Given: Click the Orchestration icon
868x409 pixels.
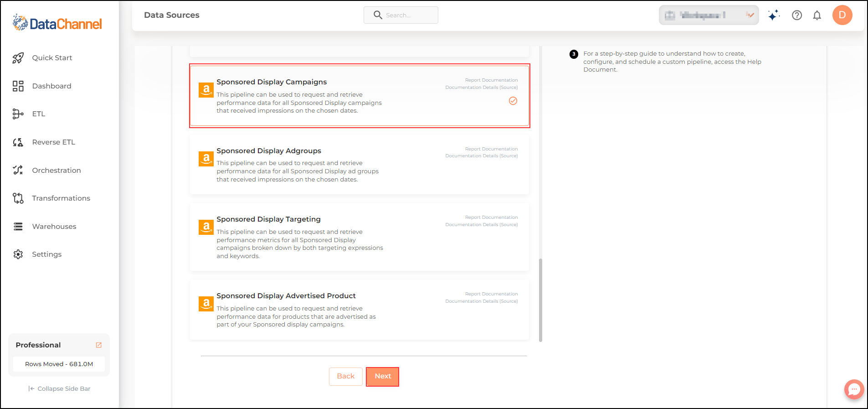Looking at the screenshot, I should click(x=18, y=170).
